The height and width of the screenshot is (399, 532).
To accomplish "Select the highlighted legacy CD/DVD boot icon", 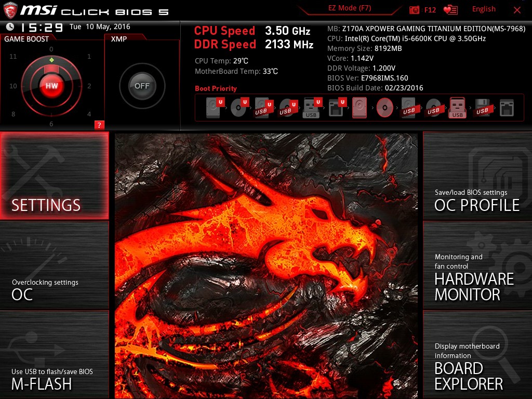I will click(x=385, y=108).
